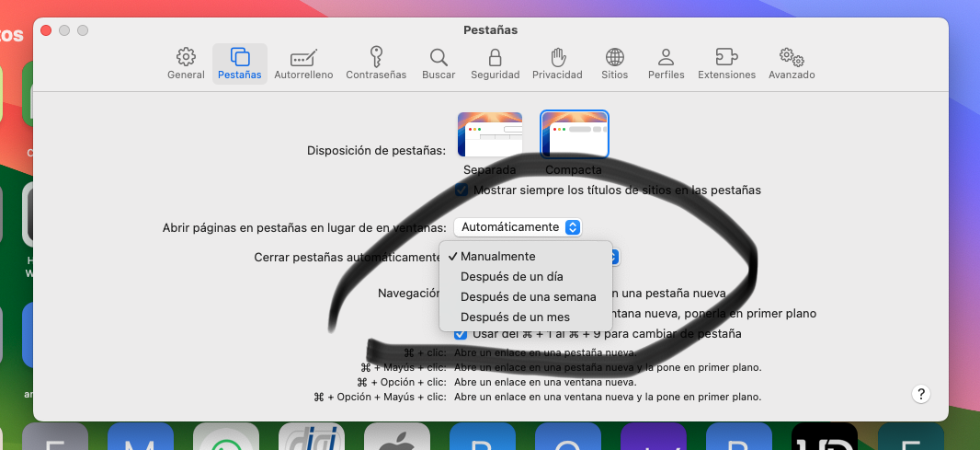Switch to Extensiones puzzle icon tab
The image size is (980, 450).
(x=727, y=63)
